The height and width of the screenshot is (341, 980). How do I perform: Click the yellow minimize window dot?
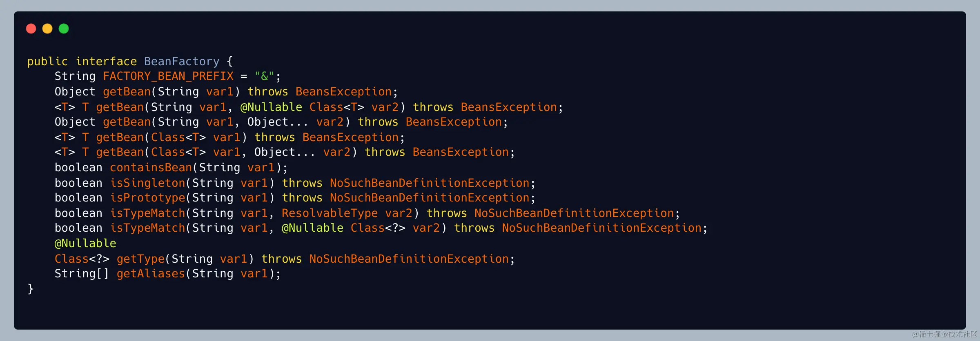click(47, 29)
